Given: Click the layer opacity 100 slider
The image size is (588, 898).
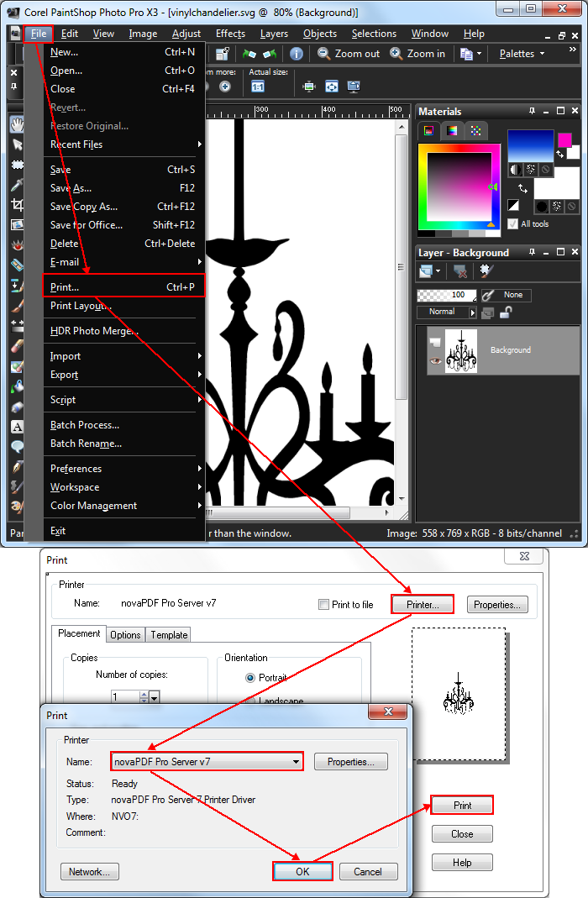Looking at the screenshot, I should coord(447,295).
